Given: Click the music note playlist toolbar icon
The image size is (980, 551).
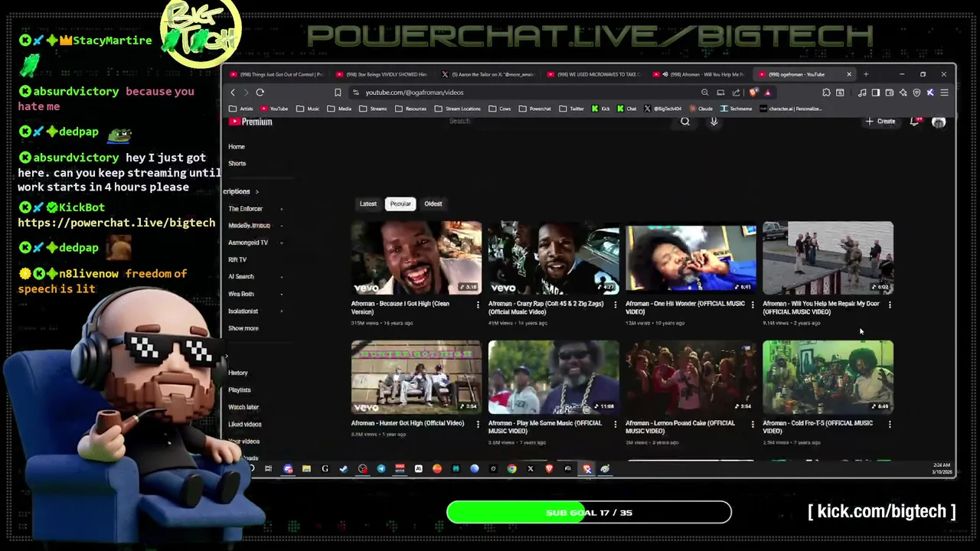Looking at the screenshot, I should tap(862, 93).
